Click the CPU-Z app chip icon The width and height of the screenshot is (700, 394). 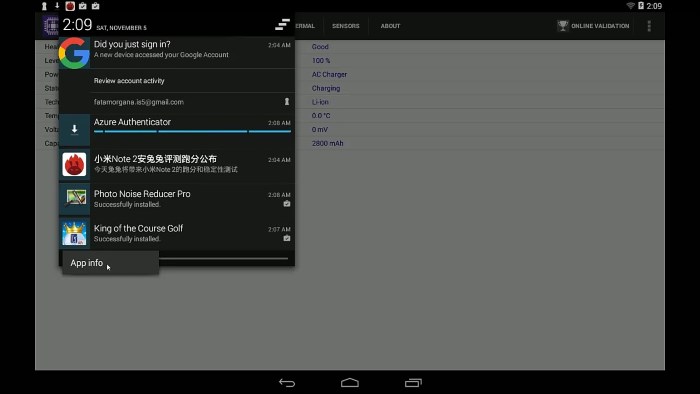point(50,26)
